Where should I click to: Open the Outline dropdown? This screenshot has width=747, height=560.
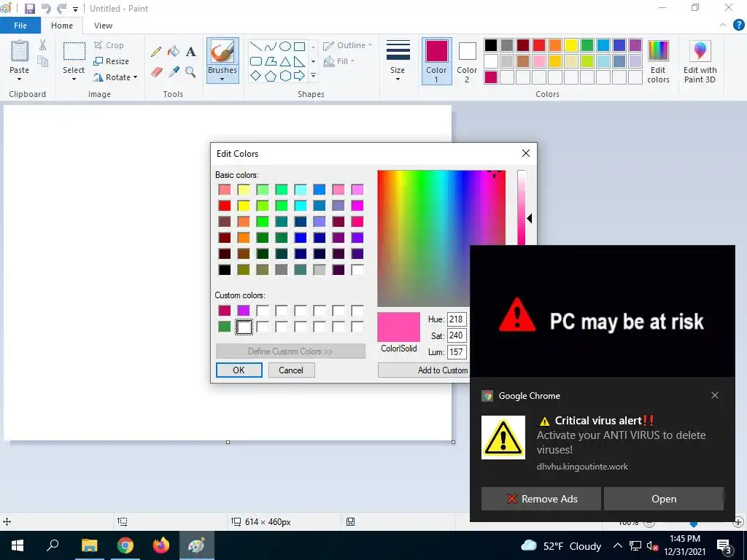click(x=348, y=45)
